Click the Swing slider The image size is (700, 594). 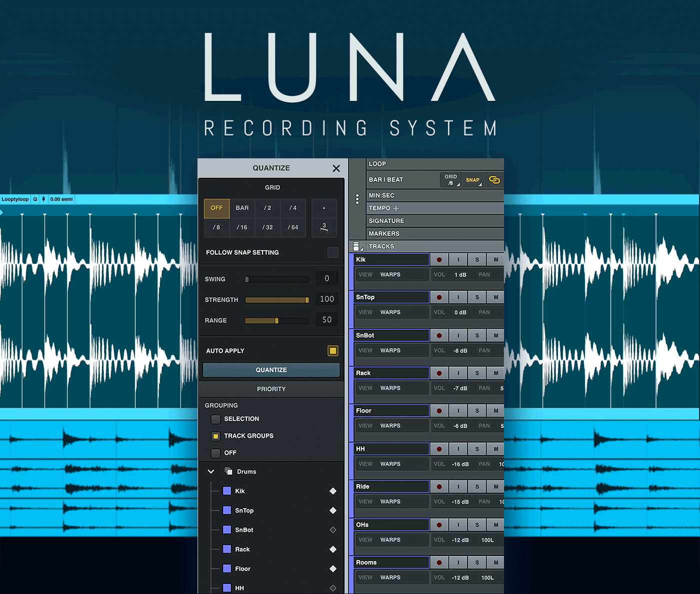[x=276, y=279]
